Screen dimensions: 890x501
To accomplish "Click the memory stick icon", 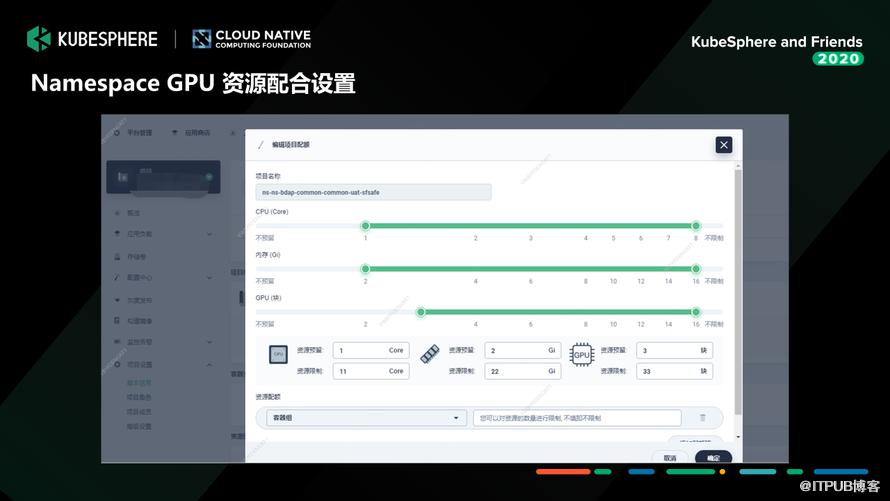I will click(430, 354).
